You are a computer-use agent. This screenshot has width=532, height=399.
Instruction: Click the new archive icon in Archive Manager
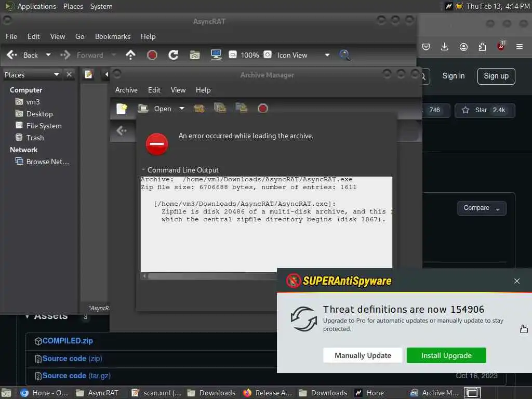[122, 109]
